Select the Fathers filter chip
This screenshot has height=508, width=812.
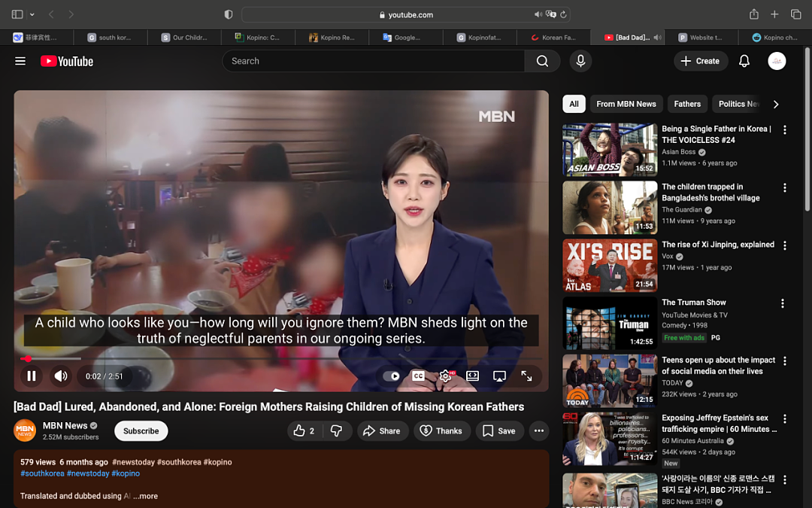pyautogui.click(x=687, y=104)
